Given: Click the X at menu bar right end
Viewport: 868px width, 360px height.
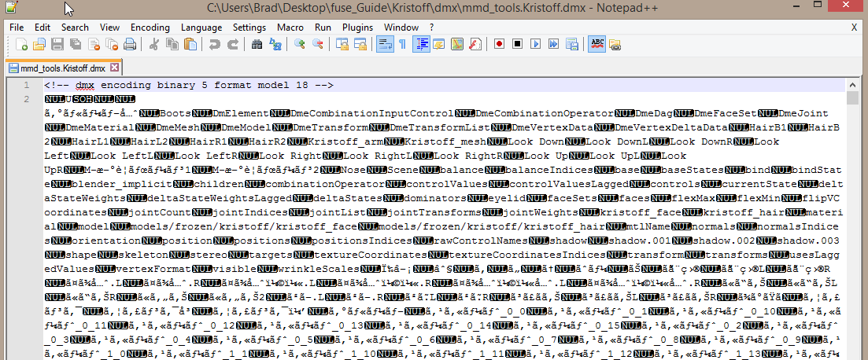Looking at the screenshot, I should pos(854,27).
